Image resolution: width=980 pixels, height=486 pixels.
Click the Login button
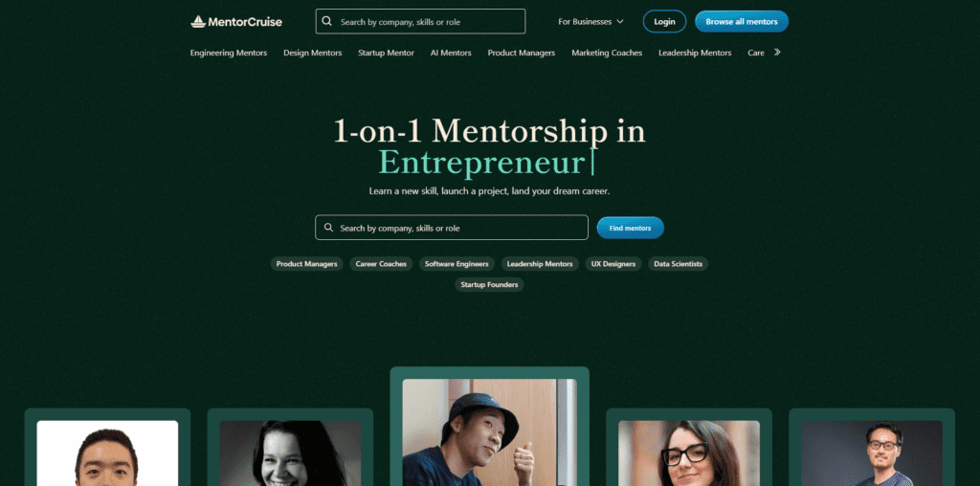pyautogui.click(x=664, y=21)
